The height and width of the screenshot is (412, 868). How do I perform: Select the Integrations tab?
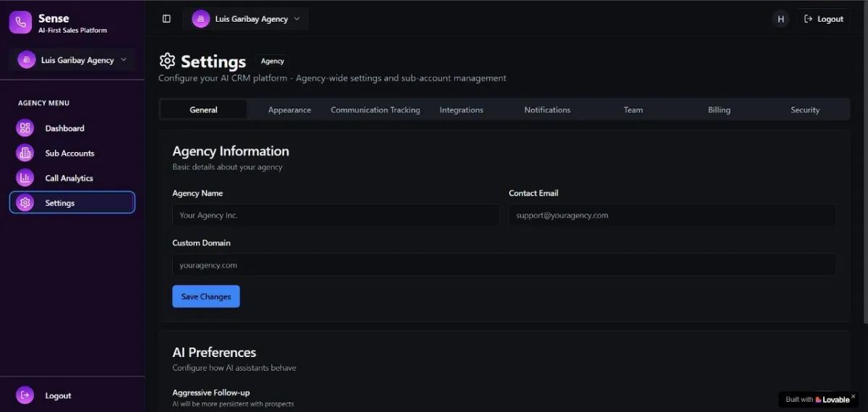[461, 110]
